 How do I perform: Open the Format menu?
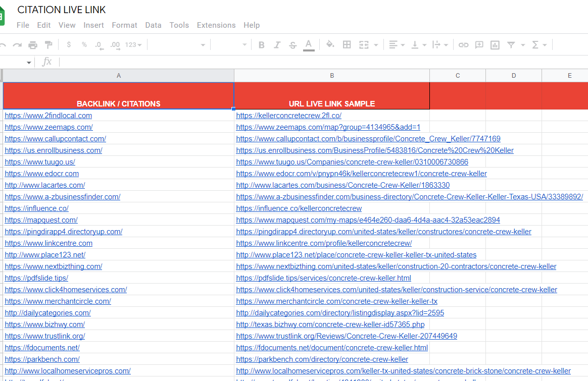point(124,25)
